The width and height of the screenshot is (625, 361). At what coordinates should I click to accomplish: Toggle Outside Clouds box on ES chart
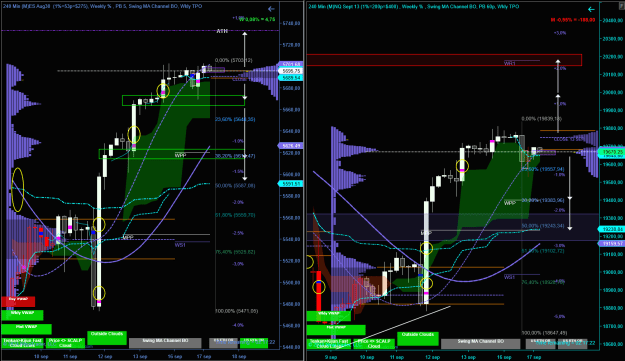(107, 338)
